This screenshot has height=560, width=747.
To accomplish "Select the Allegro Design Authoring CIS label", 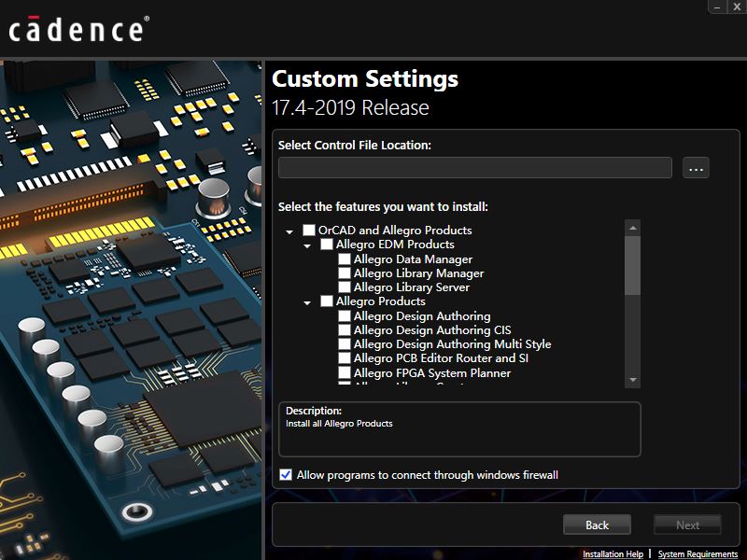I will pyautogui.click(x=432, y=330).
